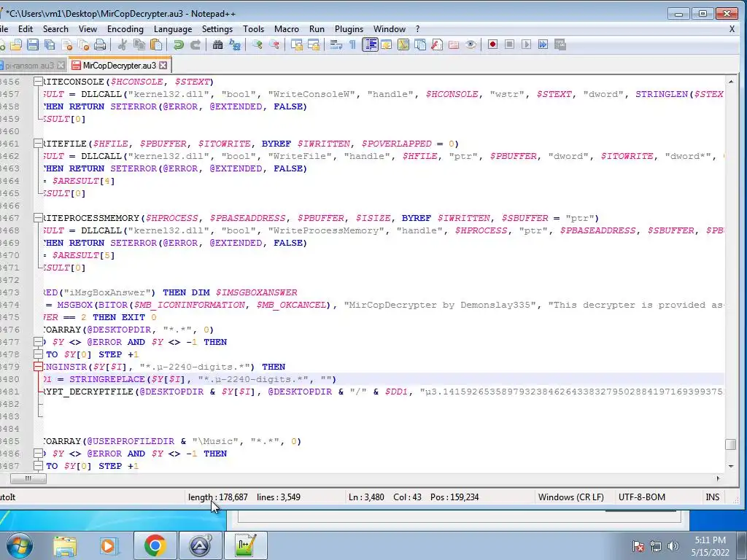The image size is (747, 560).
Task: Zoom in using the magnifier plus icon
Action: tap(258, 44)
